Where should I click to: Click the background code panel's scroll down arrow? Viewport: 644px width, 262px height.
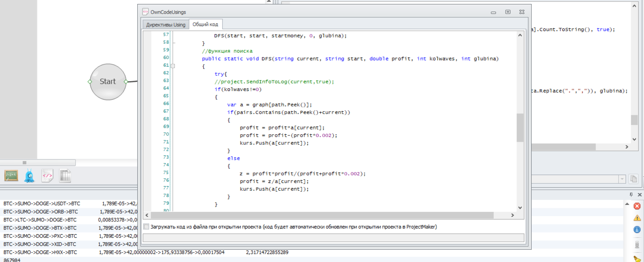634,139
